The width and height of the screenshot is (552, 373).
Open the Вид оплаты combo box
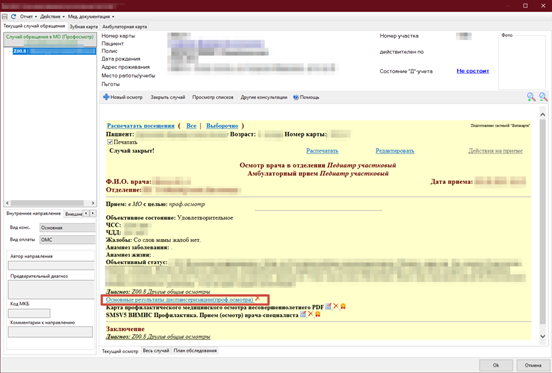[x=67, y=240]
